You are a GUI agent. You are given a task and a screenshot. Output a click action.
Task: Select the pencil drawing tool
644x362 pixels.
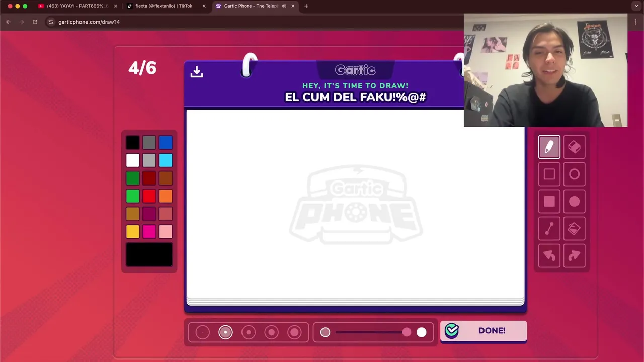[549, 147]
